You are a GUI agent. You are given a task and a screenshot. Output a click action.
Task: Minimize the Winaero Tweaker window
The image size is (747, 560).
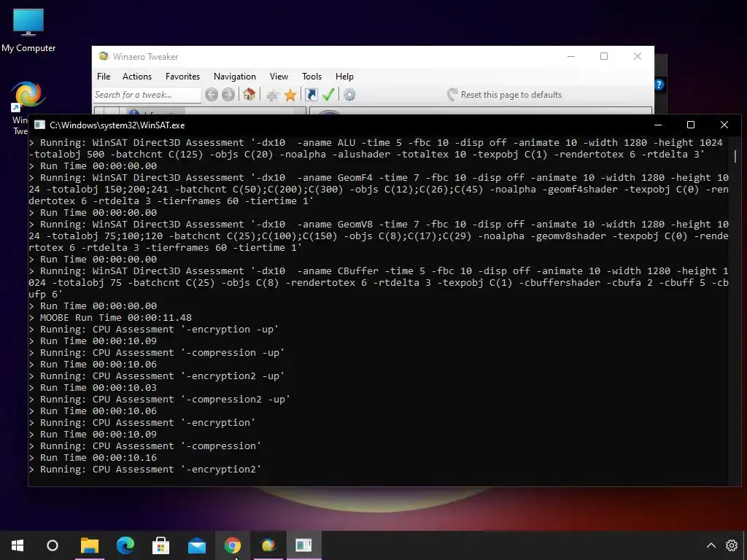[571, 56]
